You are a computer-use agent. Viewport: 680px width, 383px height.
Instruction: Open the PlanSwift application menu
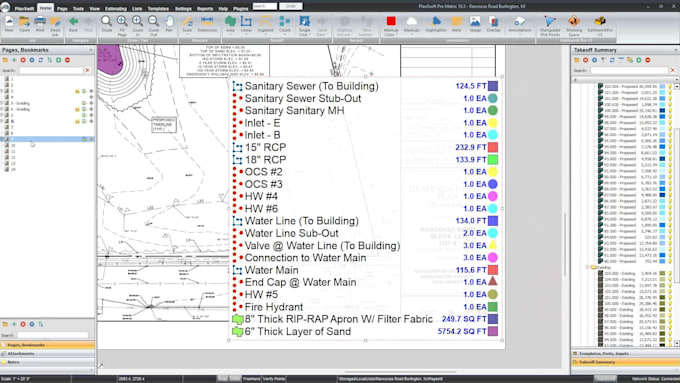(x=5, y=7)
